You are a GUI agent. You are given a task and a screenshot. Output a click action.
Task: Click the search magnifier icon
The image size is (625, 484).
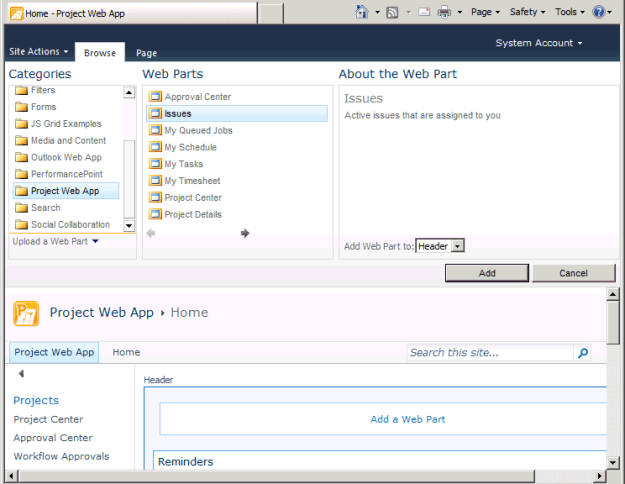tap(583, 353)
